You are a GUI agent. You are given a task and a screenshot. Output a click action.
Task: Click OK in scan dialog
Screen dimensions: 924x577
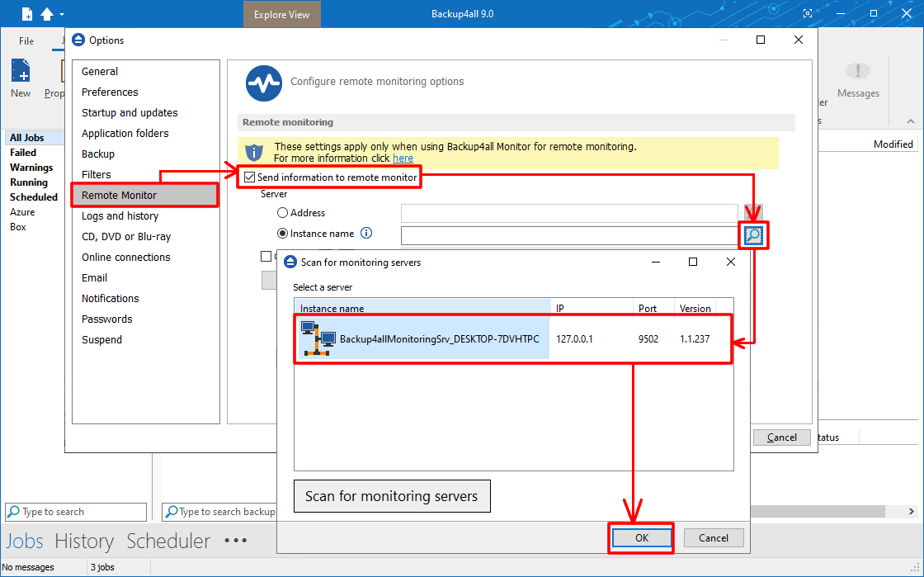(x=641, y=537)
